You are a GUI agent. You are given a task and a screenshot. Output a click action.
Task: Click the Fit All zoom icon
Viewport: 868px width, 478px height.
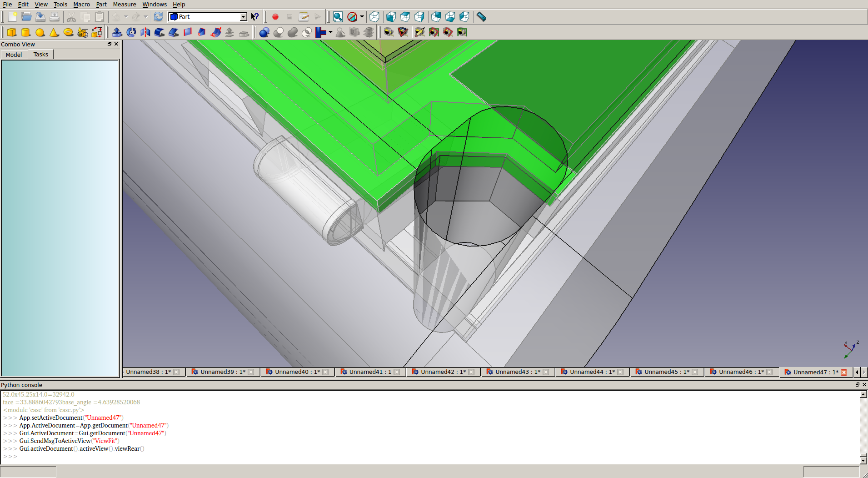click(338, 17)
